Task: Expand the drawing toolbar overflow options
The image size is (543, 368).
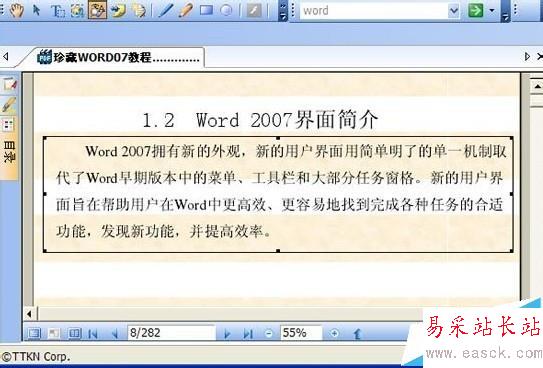Action: [x=283, y=11]
